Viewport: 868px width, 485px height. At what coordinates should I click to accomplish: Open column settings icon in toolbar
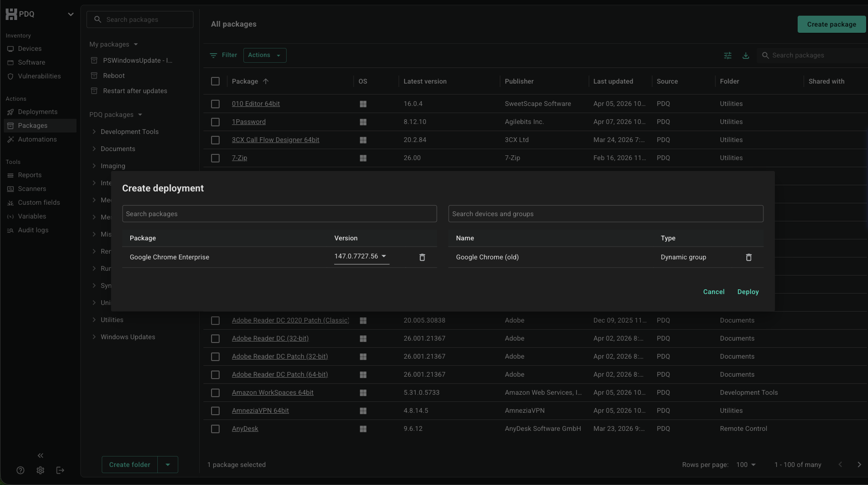(727, 56)
